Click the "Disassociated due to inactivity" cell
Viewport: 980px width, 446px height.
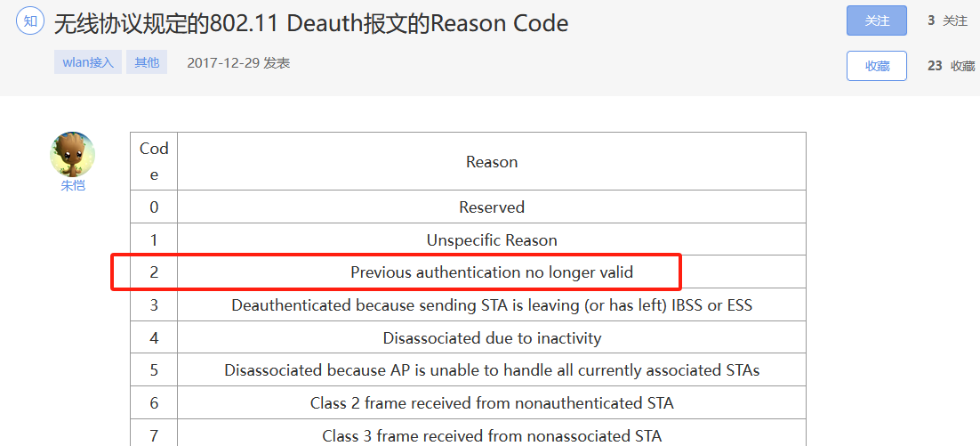coord(492,338)
